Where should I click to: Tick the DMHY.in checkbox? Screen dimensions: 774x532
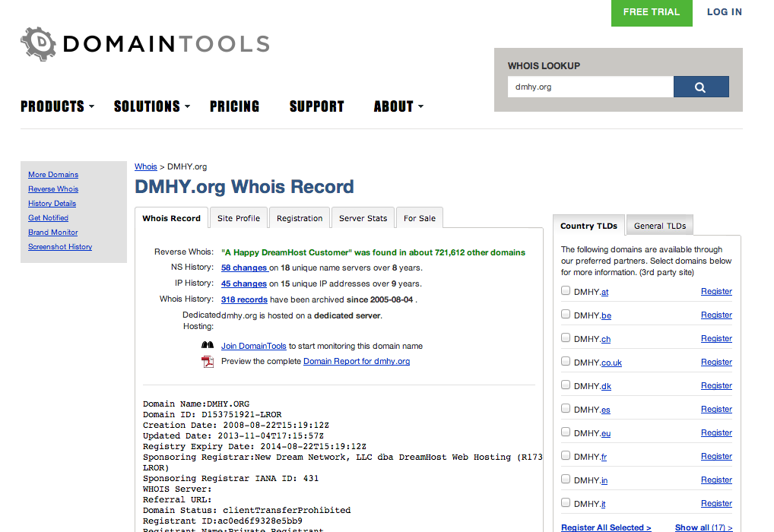566,480
